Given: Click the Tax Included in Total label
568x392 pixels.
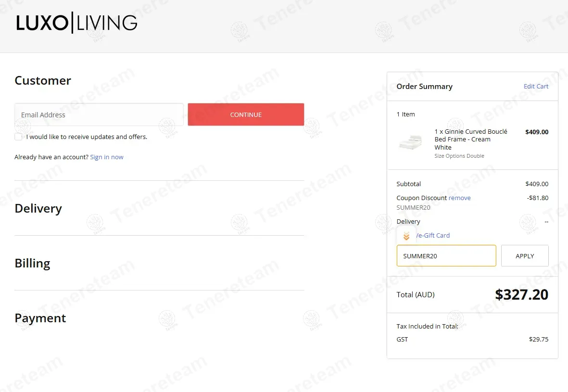Looking at the screenshot, I should [x=427, y=326].
